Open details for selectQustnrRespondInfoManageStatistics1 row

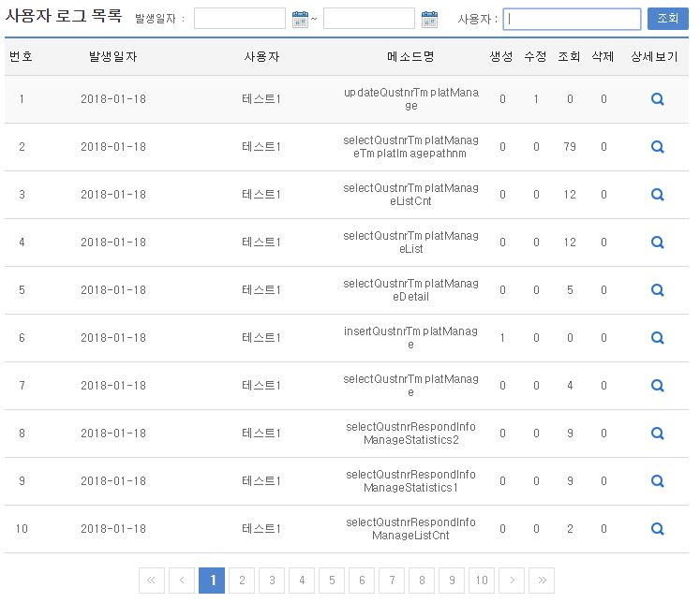click(x=657, y=481)
